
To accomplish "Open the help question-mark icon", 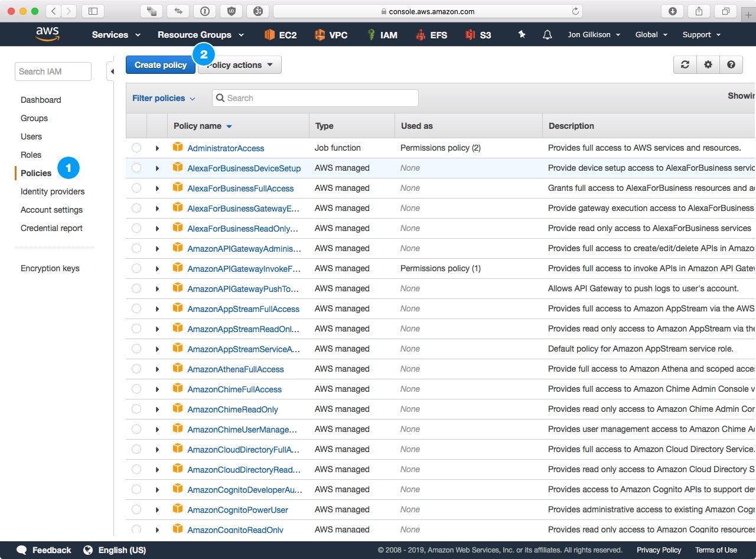I will click(x=731, y=65).
